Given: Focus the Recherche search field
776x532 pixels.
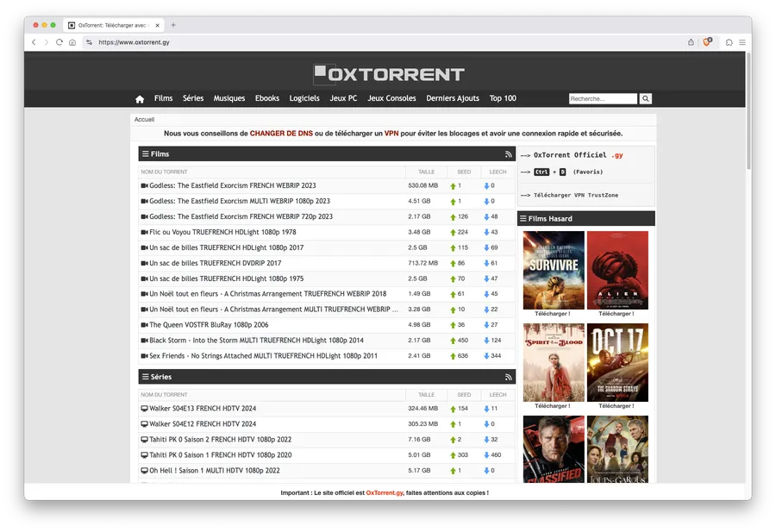Looking at the screenshot, I should 603,98.
